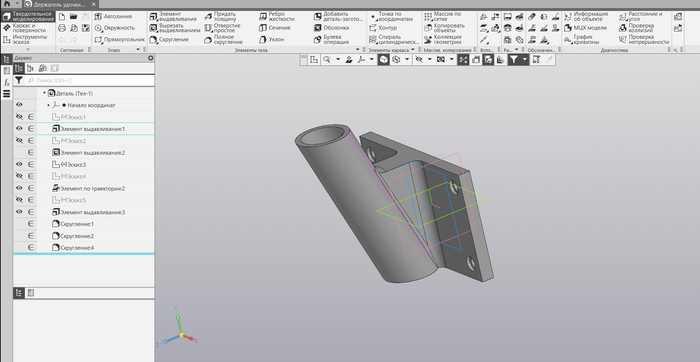Expand the Эскиз panel dropdown arrow
The width and height of the screenshot is (700, 362).
point(138,50)
